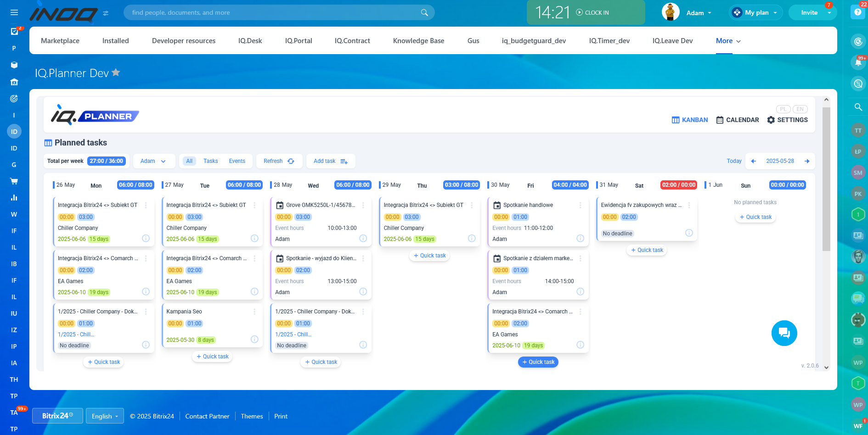Screen dimensions: 868x435
Task: Open Contact Partner footer link
Action: click(207, 416)
